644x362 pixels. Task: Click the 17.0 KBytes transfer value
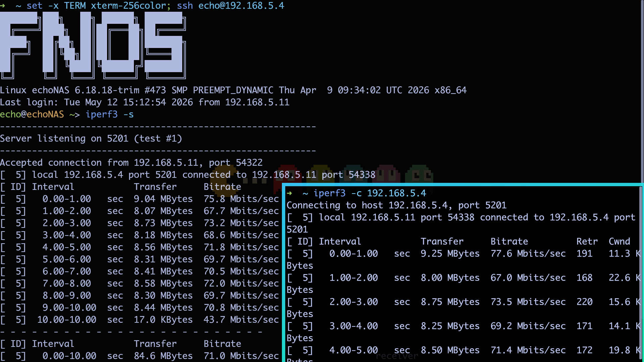coord(163,320)
